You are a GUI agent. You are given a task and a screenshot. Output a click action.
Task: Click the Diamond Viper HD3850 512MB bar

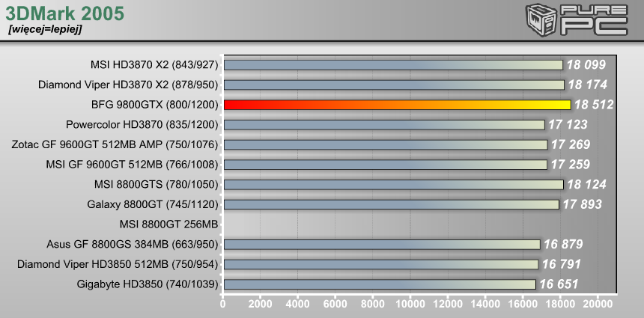pyautogui.click(x=381, y=264)
